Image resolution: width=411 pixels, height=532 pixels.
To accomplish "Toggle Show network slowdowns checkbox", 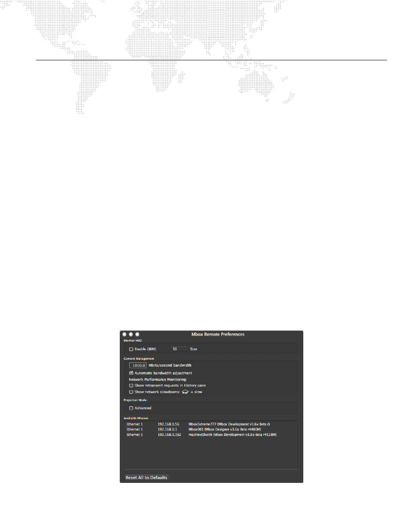I will pos(131,392).
